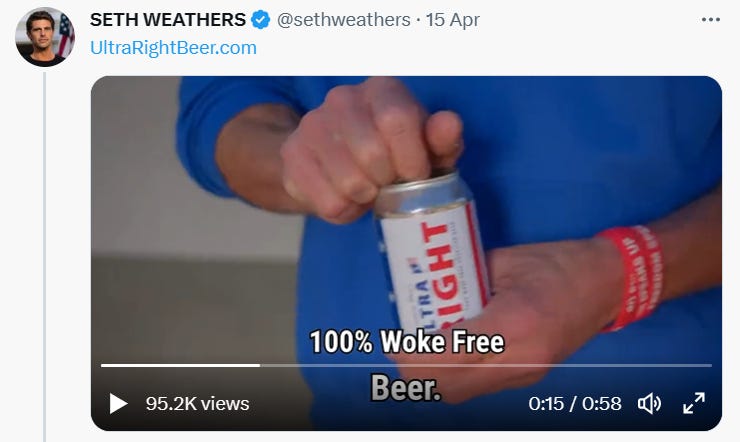Click the 100% Woke Free caption text

[407, 342]
